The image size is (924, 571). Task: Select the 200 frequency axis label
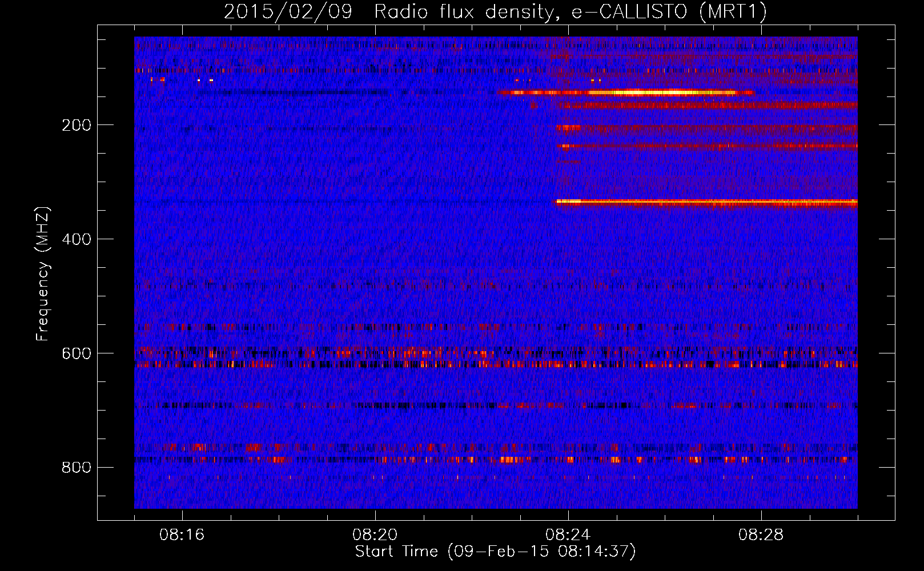(77, 125)
